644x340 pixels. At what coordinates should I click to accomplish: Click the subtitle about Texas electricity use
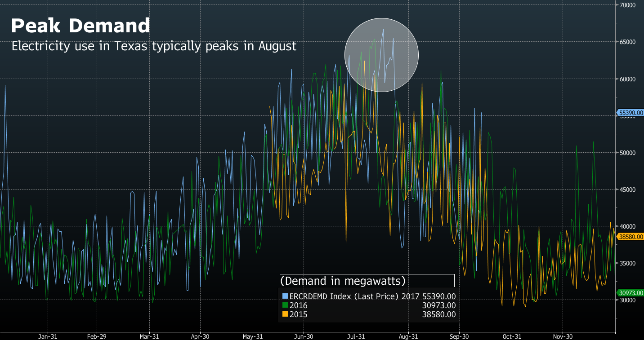coord(154,46)
